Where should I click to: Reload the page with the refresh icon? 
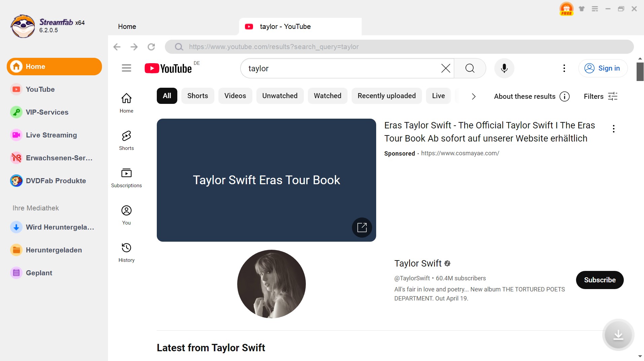tap(151, 47)
